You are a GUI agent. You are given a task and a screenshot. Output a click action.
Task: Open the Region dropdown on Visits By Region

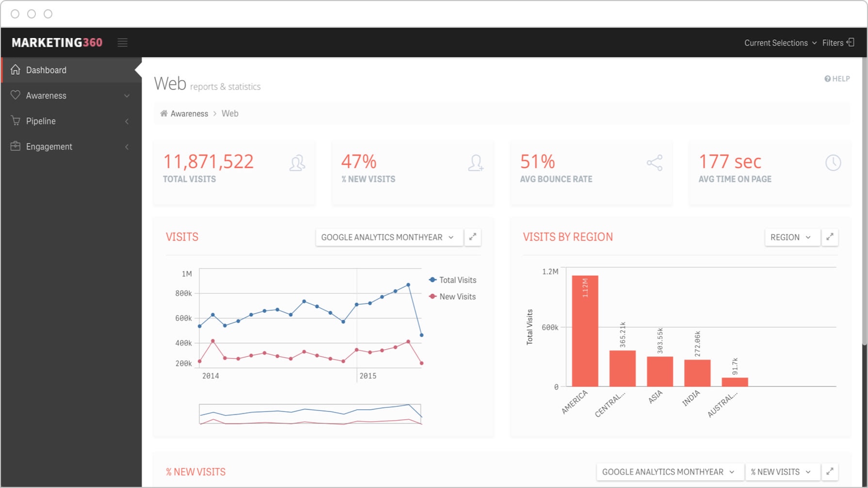point(792,237)
